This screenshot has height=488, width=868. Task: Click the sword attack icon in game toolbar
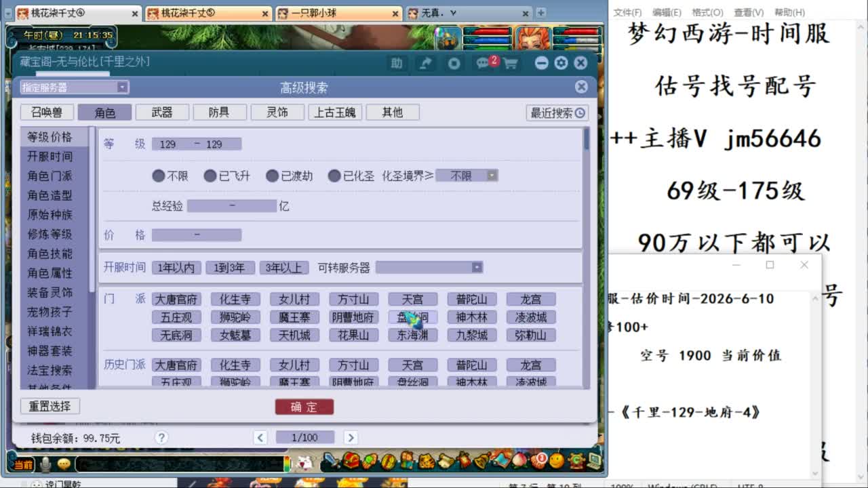(330, 461)
